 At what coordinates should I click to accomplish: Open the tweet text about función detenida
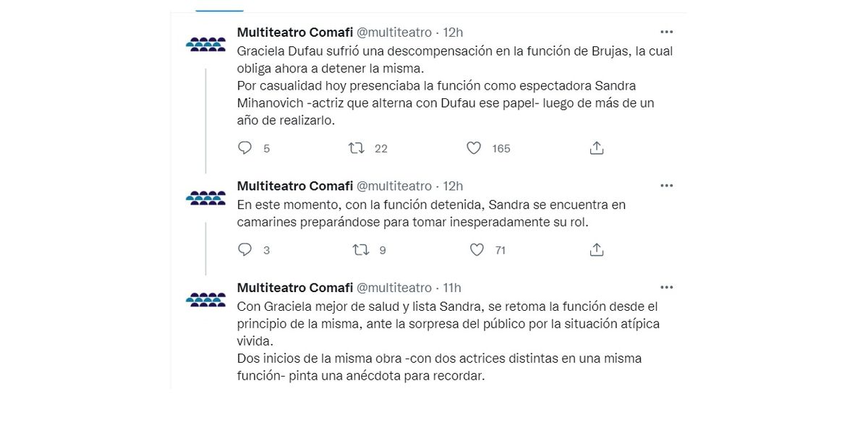[431, 214]
